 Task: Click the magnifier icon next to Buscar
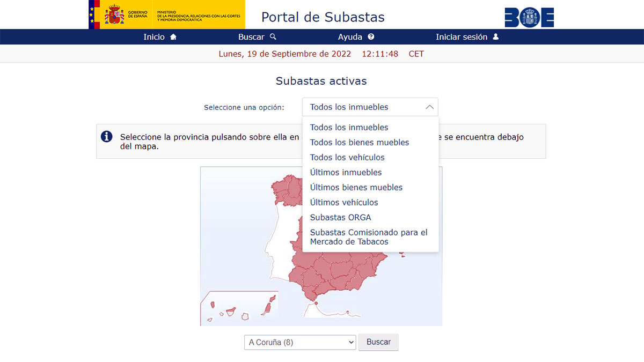click(273, 37)
